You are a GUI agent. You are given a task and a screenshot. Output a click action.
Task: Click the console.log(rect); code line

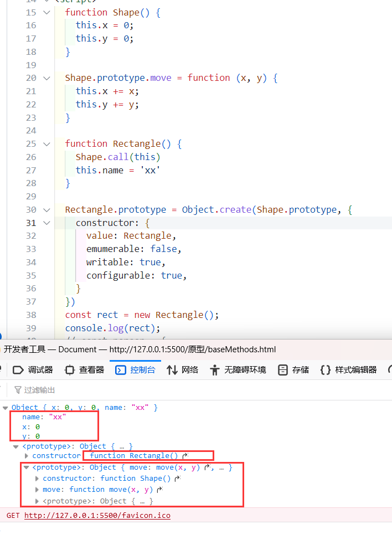(112, 328)
